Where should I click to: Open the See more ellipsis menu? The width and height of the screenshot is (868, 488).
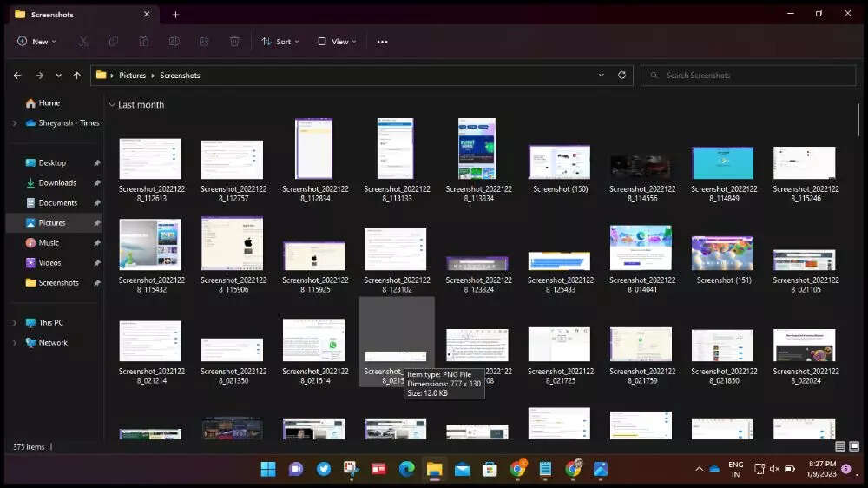[x=382, y=41]
